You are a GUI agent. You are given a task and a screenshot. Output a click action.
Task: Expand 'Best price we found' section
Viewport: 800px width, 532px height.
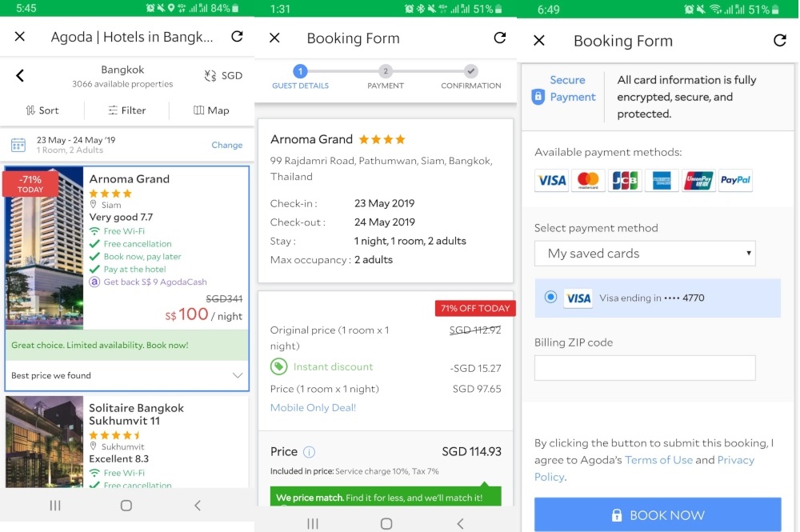click(x=126, y=375)
